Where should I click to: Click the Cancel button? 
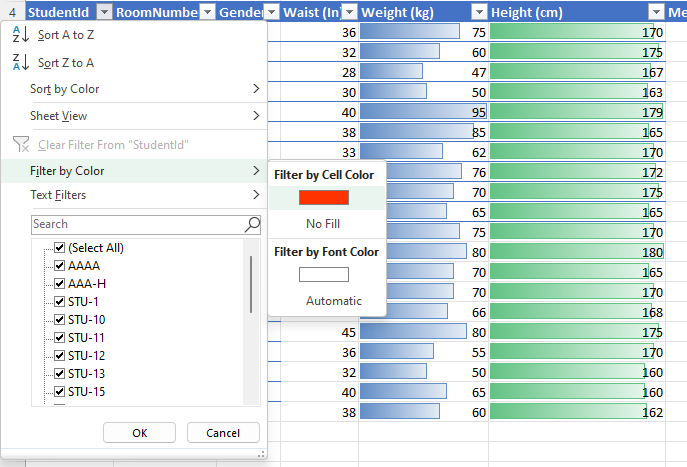pos(223,433)
